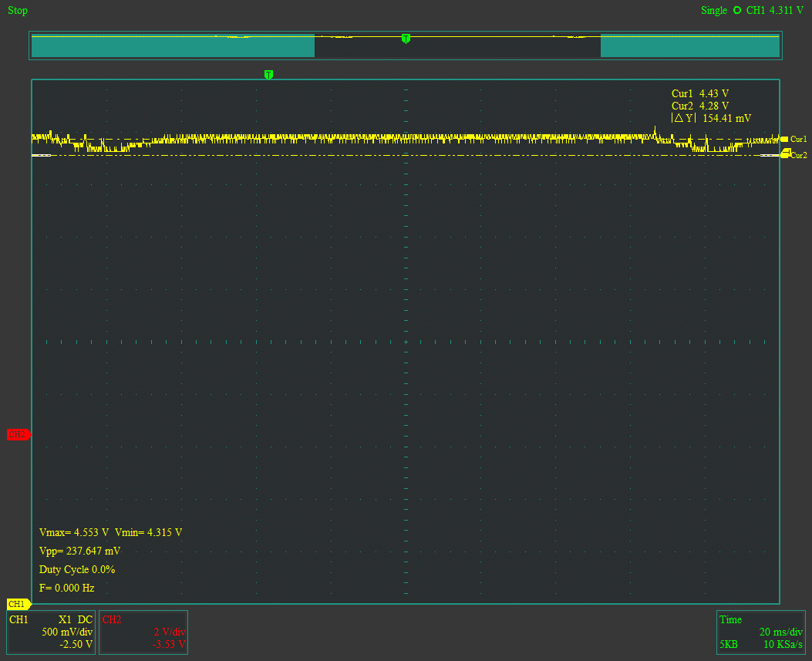Click the Stop acquisition status label

point(18,10)
